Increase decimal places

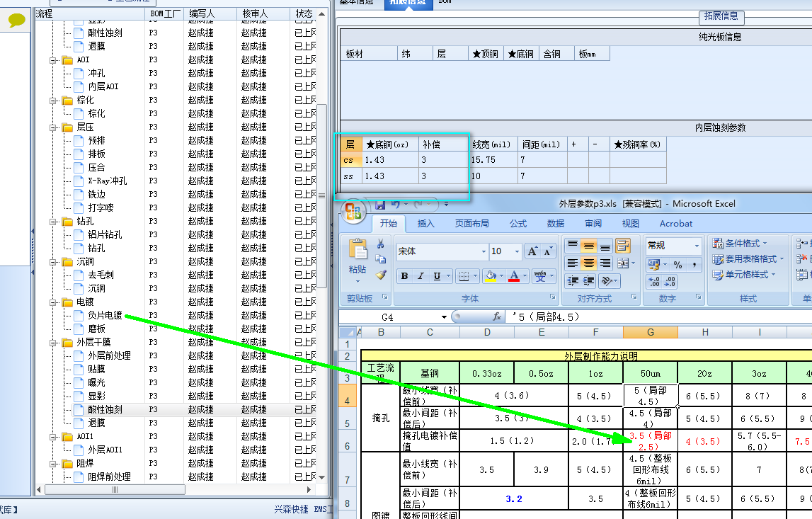click(654, 281)
